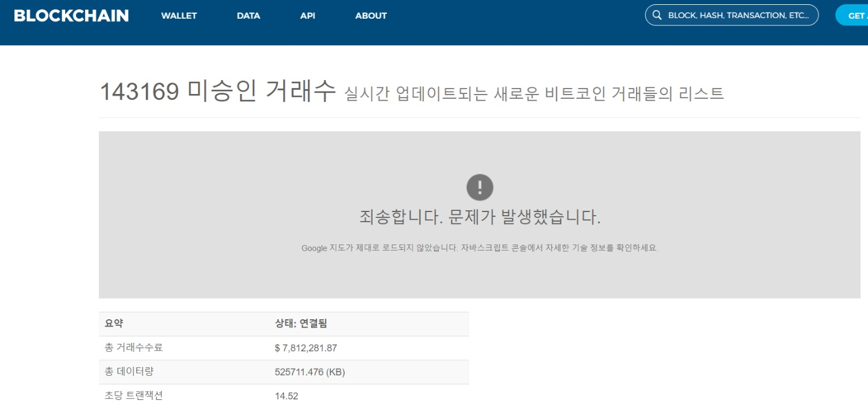Screen dimensions: 868x409
Task: Click inside the BLOCK, HASH, TRANSACTION search field
Action: coord(735,15)
